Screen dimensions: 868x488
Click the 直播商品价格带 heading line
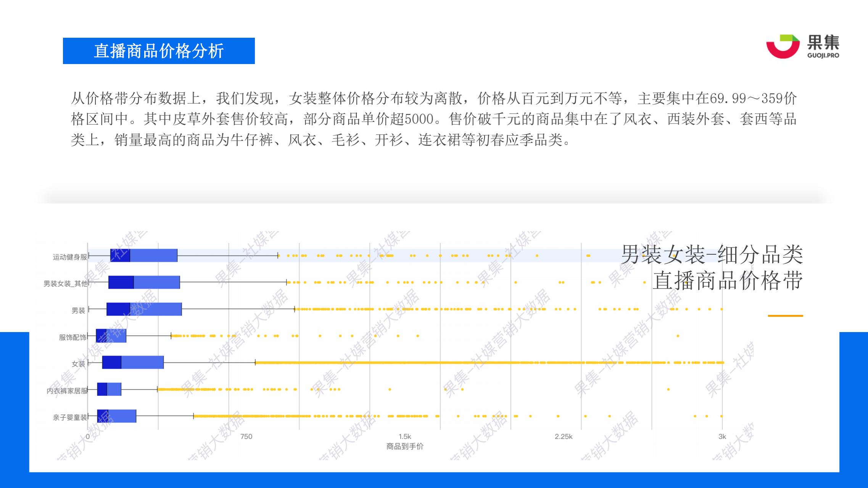[727, 281]
